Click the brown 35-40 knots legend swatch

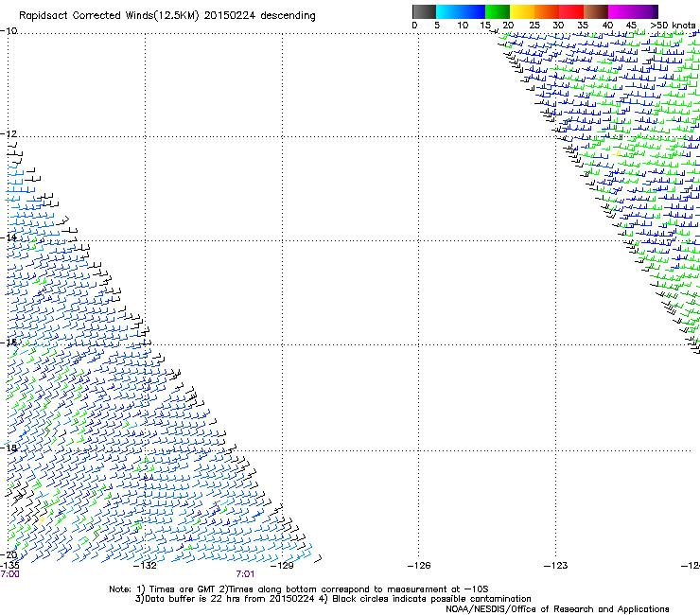596,11
